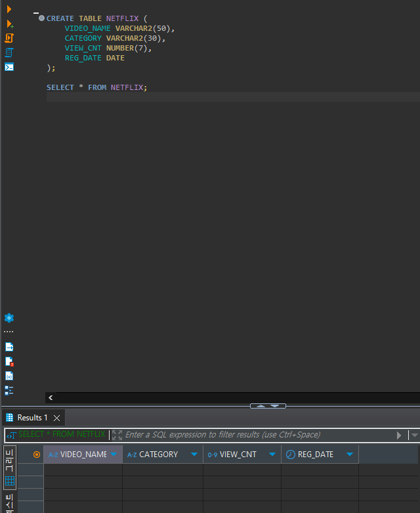Maximize the results panel with up arrow

(x=261, y=406)
